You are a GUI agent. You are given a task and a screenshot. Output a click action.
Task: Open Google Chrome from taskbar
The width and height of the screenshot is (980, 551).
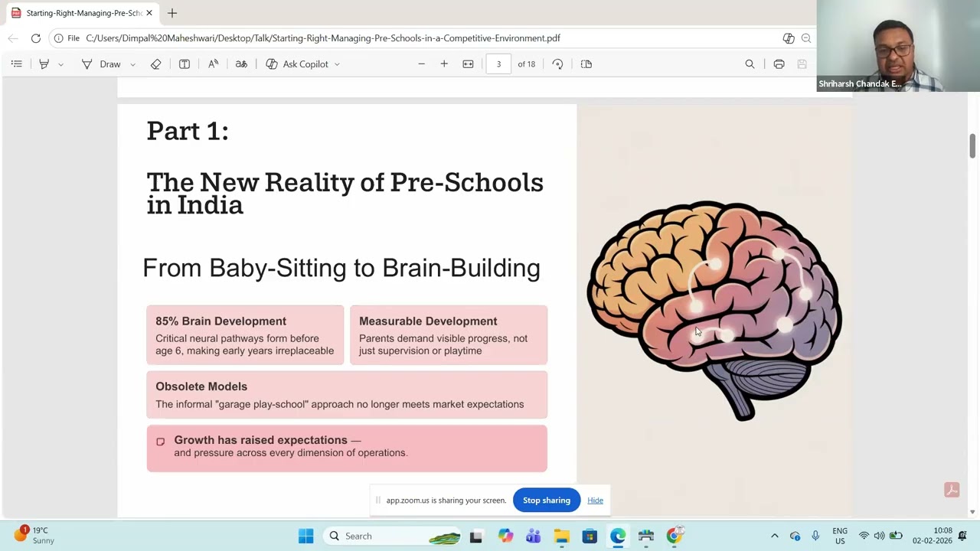click(x=675, y=536)
